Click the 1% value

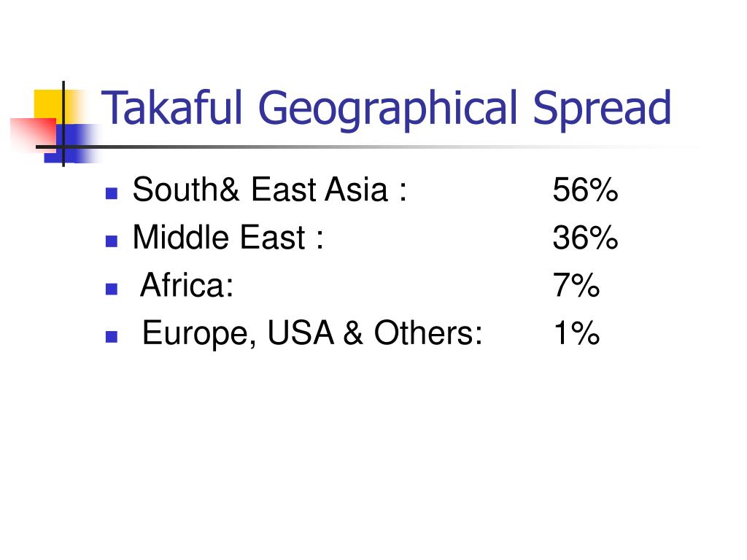(x=576, y=332)
